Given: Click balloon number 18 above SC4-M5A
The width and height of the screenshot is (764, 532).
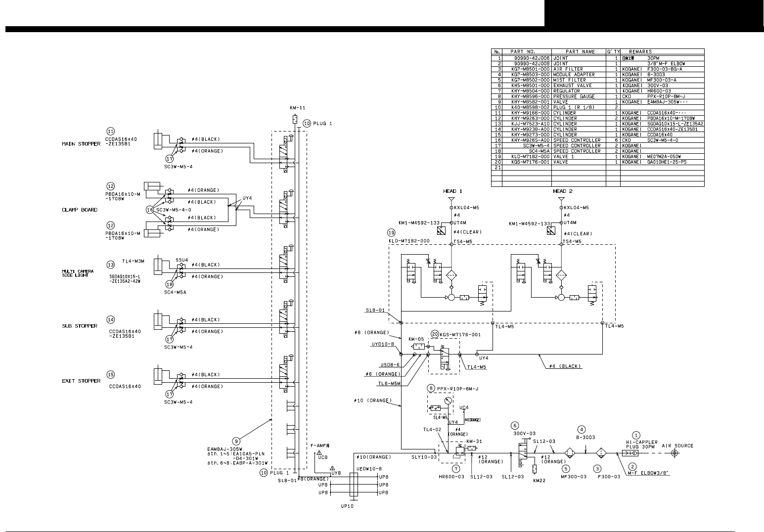Looking at the screenshot, I should point(170,284).
